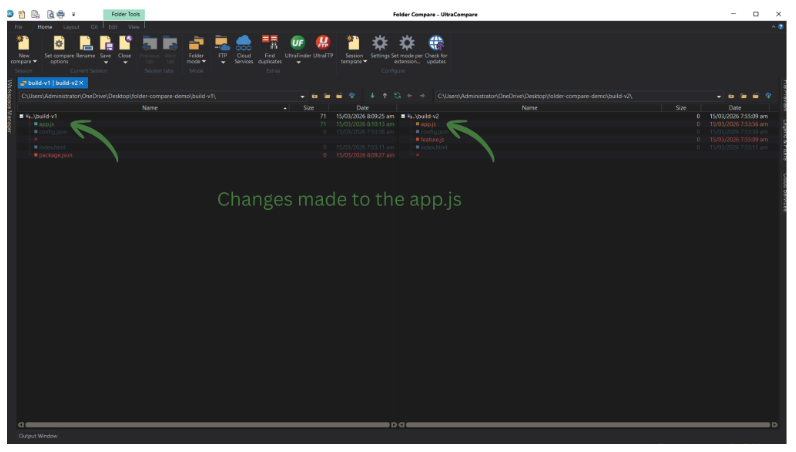Sort right pane by Date column
The width and height of the screenshot is (796, 452).
pyautogui.click(x=735, y=108)
